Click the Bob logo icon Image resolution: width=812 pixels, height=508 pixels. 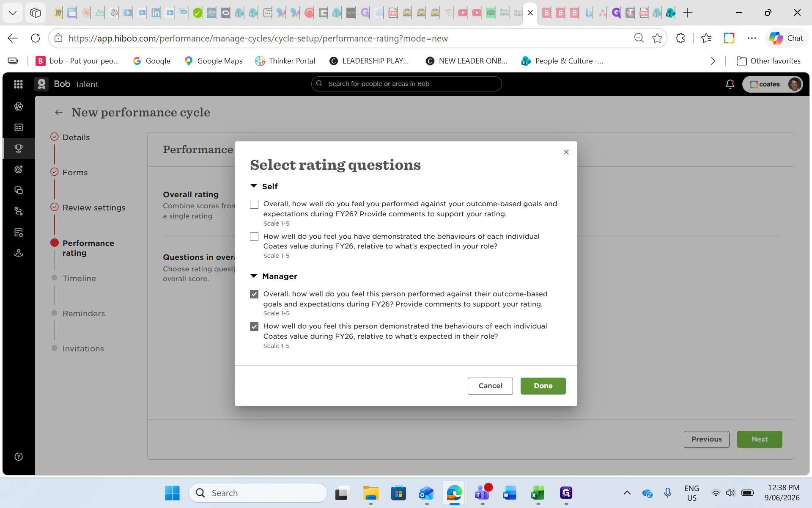point(41,84)
